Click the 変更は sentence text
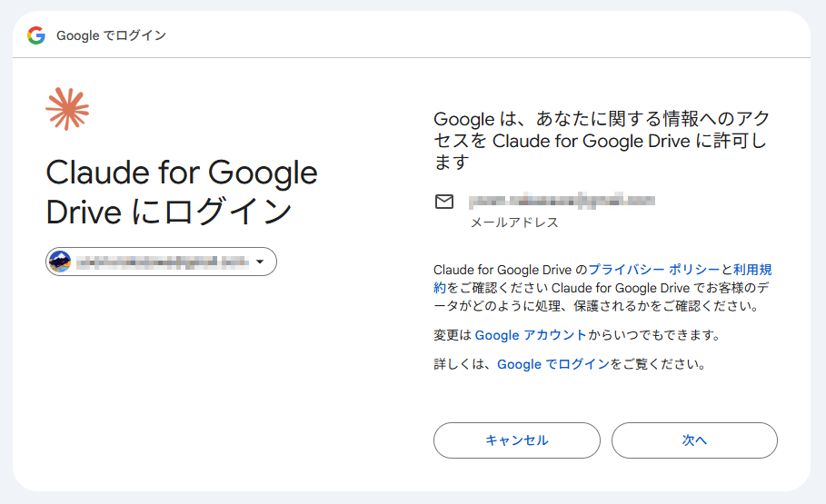Viewport: 826px width, 504px height. pos(577,335)
